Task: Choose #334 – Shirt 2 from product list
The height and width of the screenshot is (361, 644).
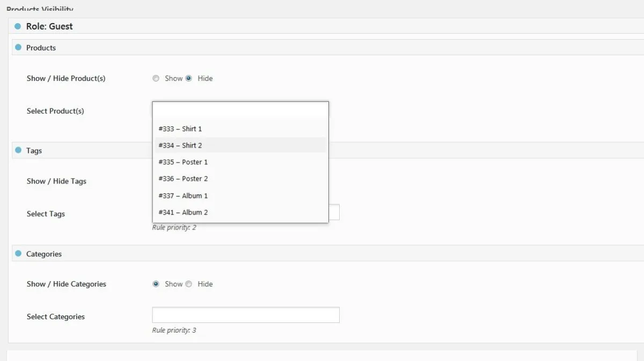Action: tap(240, 145)
